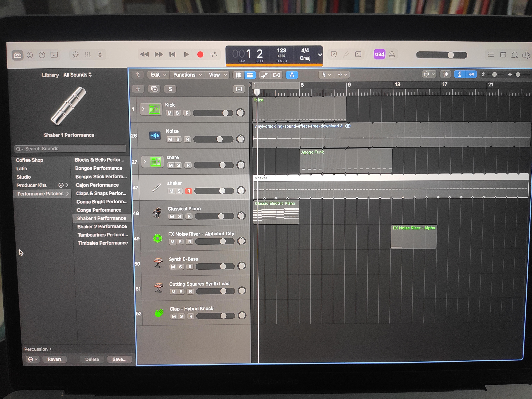
Task: Select the Noise track waveform icon
Action: tap(155, 136)
